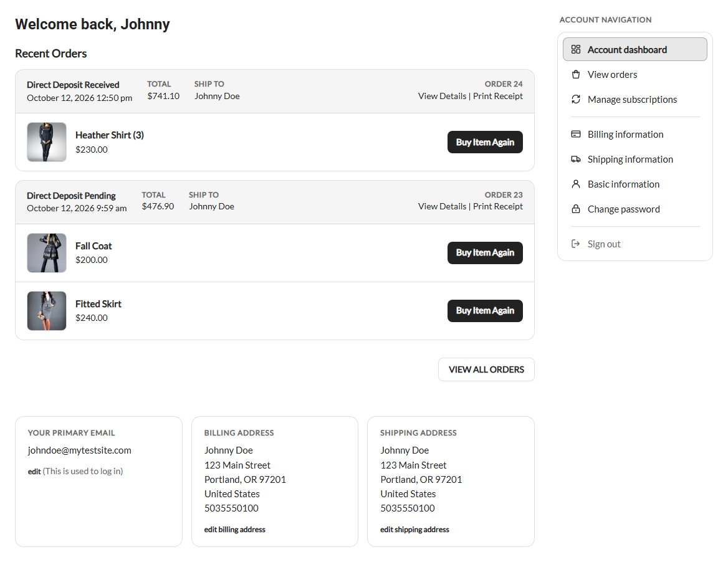Open Account dashboard in navigation
Image resolution: width=728 pixels, height=562 pixels.
(635, 49)
